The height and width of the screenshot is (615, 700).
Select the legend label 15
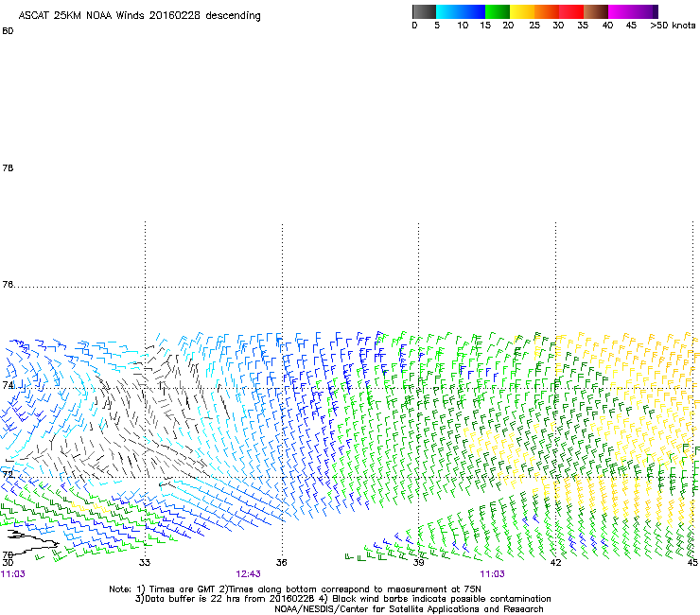(485, 26)
